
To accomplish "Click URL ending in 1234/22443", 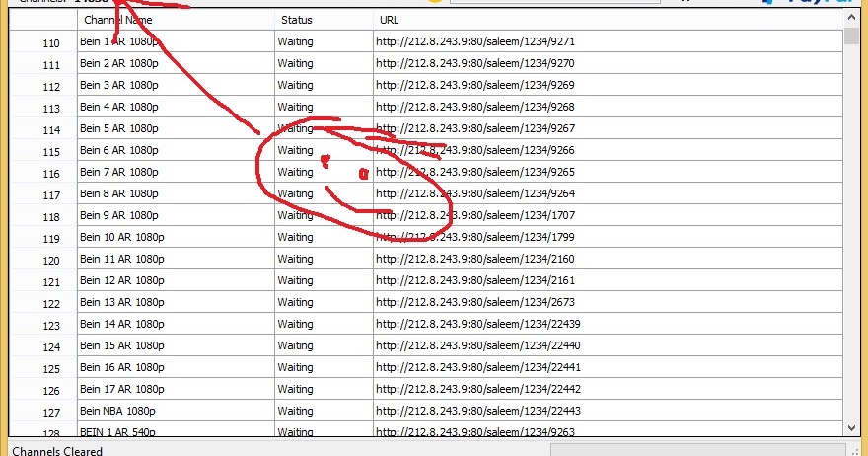I will (478, 411).
